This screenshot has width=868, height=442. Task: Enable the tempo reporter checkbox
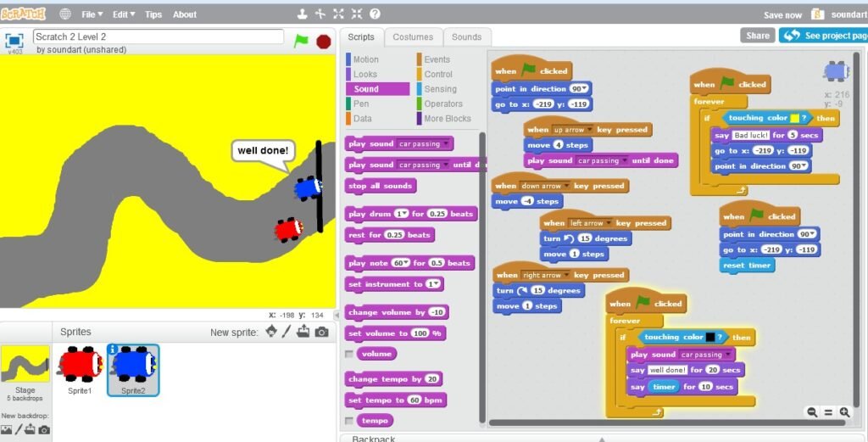point(349,421)
